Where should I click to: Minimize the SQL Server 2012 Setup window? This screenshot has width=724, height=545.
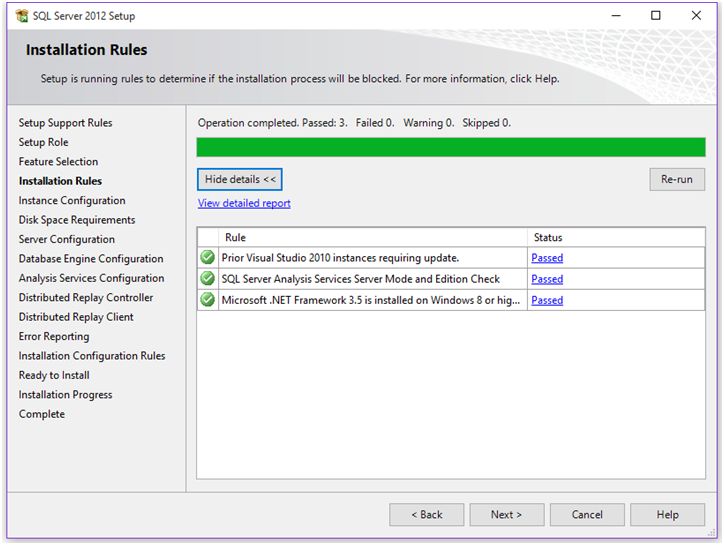(616, 16)
